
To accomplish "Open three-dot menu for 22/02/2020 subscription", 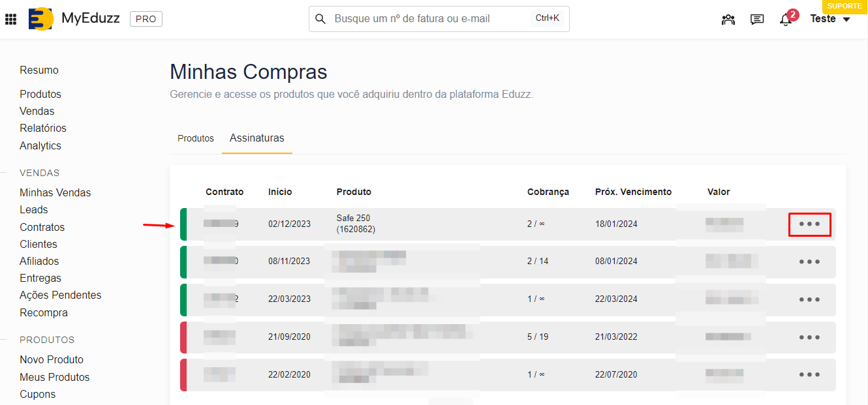I will tap(809, 375).
